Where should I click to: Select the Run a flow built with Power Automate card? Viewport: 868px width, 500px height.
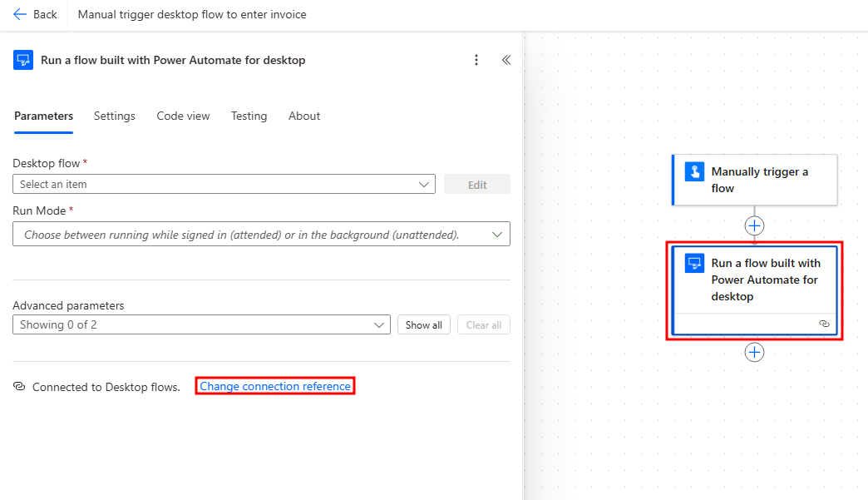click(x=755, y=290)
